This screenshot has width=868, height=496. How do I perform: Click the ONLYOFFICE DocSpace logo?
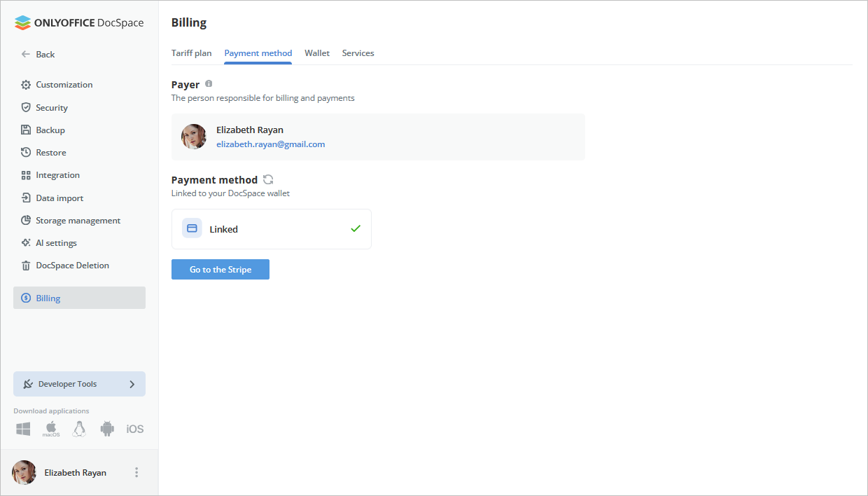point(79,22)
